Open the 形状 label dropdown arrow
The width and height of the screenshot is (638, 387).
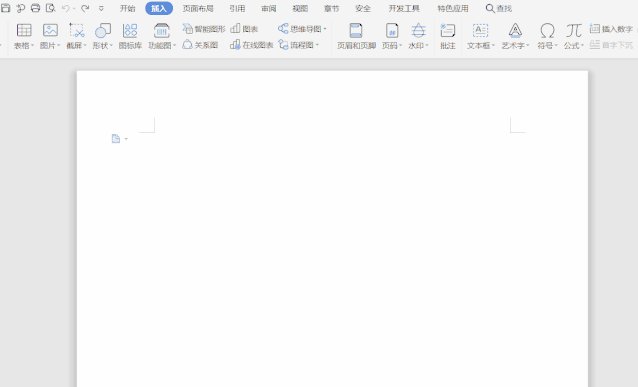111,46
